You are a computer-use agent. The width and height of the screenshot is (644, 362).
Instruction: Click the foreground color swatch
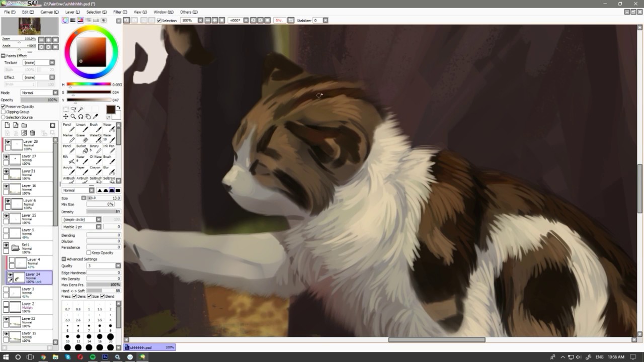tap(110, 110)
